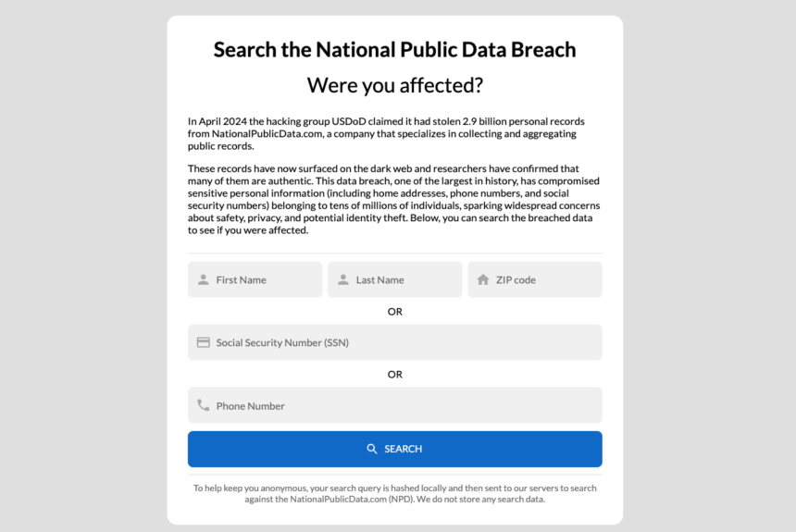
Task: Click the home icon in ZIP code field
Action: tap(483, 279)
